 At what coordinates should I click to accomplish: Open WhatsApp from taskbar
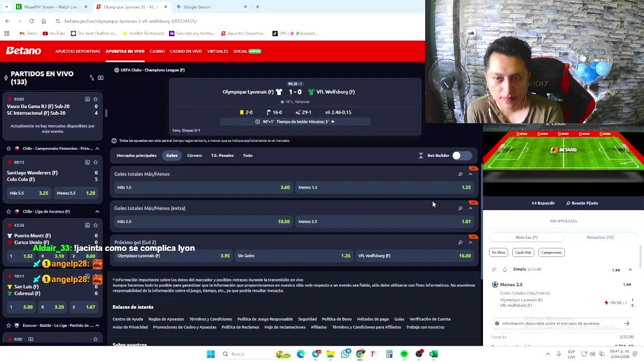[345, 354]
